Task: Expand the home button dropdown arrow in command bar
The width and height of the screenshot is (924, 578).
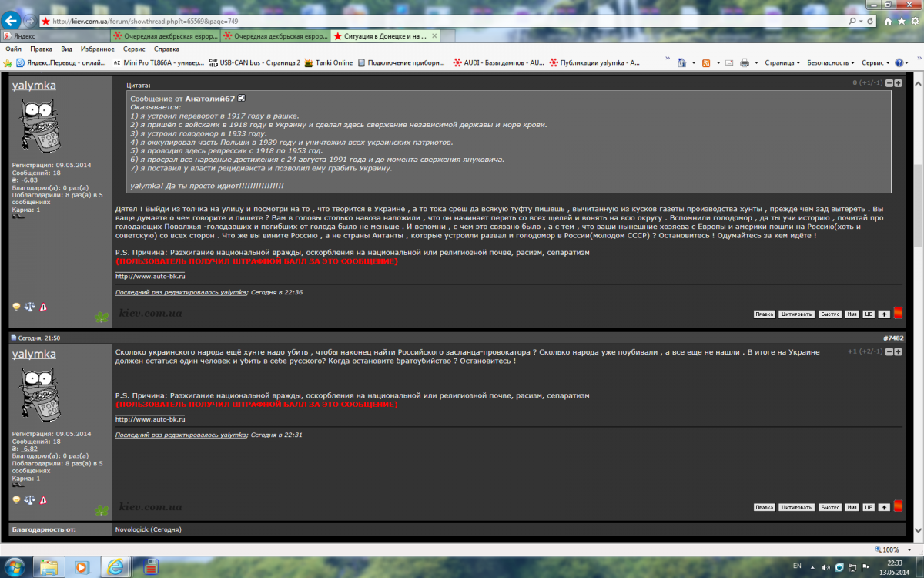Action: [x=694, y=62]
